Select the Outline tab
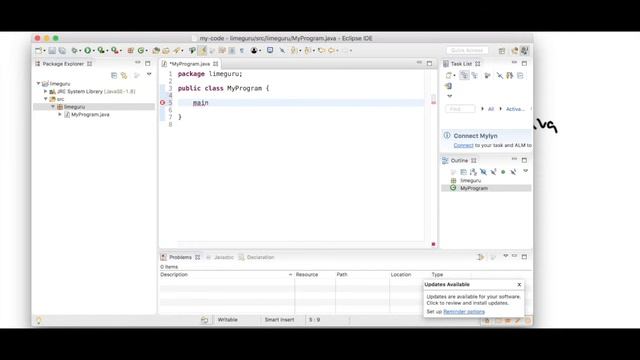Viewport: 640px width, 360px height. coord(459,160)
